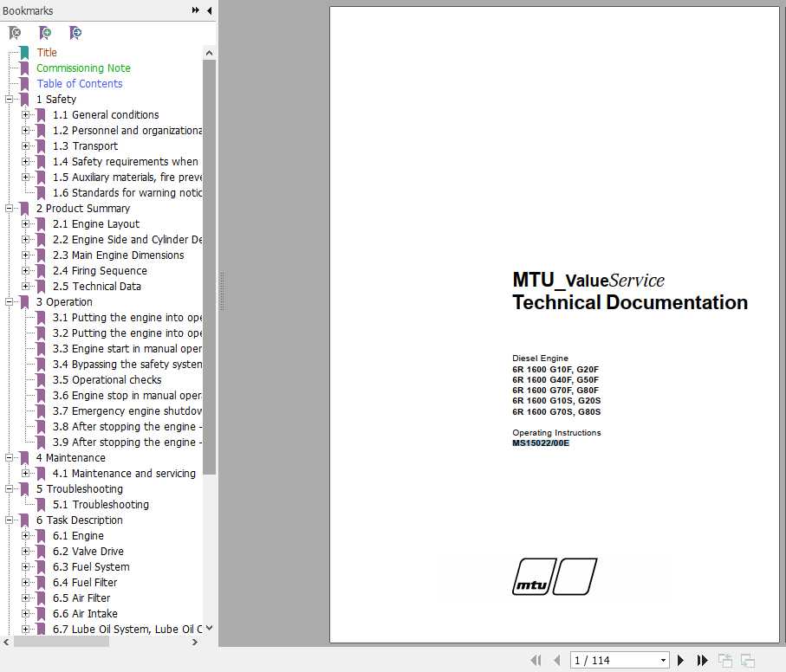Collapse the Bookmarks panel with left arrow
This screenshot has height=672, width=786.
click(x=210, y=10)
